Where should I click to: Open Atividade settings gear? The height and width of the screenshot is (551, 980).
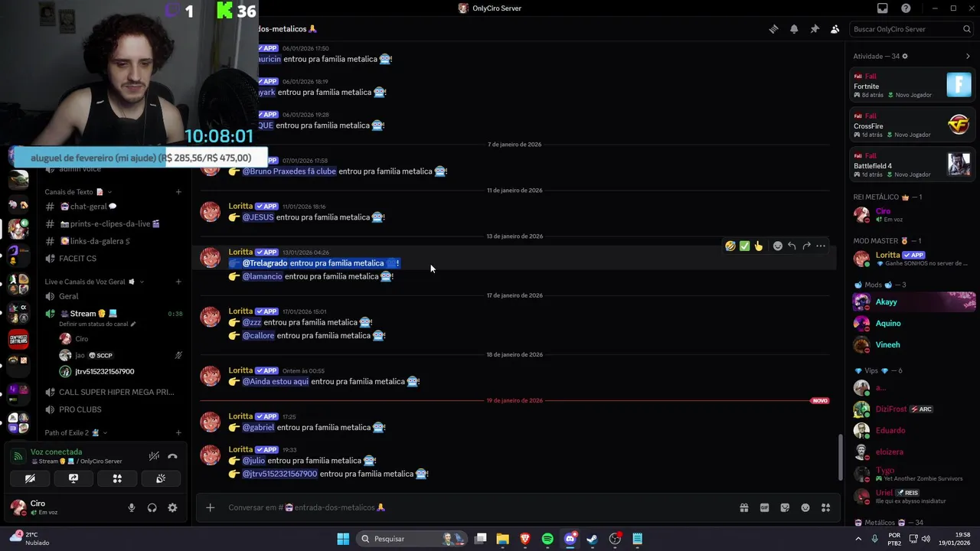[905, 56]
